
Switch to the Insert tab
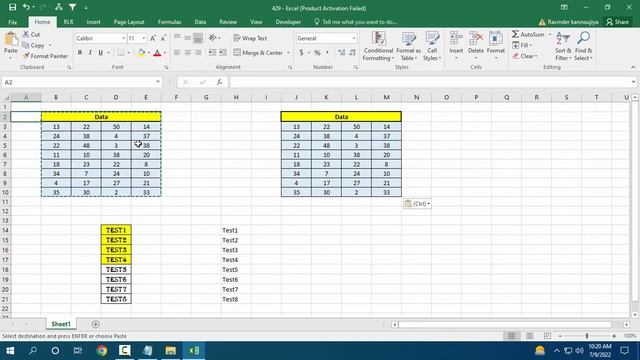pos(93,22)
